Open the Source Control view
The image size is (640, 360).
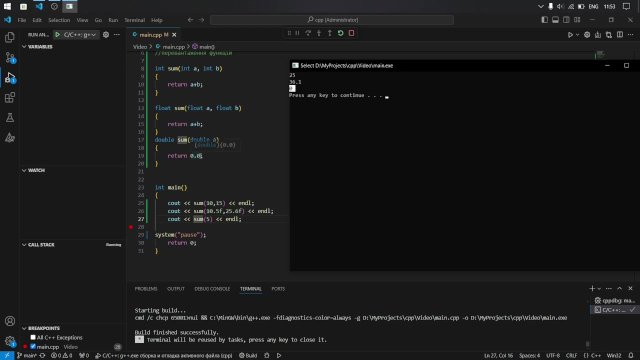(x=10, y=58)
